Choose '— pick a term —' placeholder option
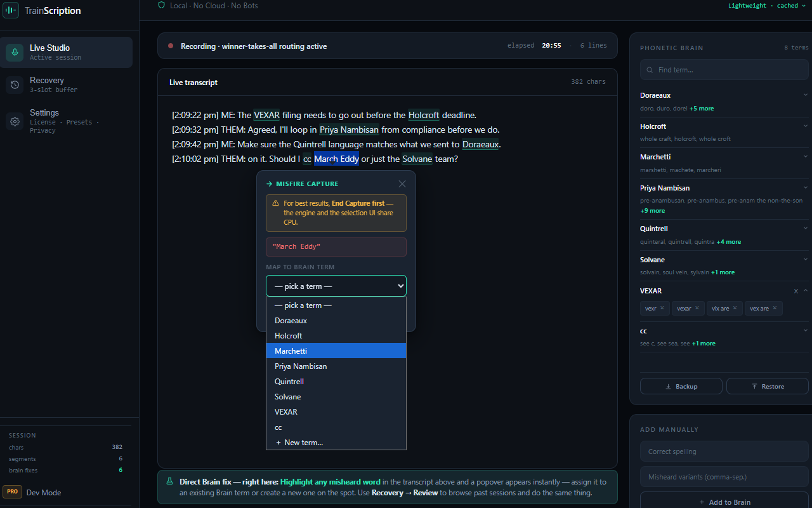 336,305
